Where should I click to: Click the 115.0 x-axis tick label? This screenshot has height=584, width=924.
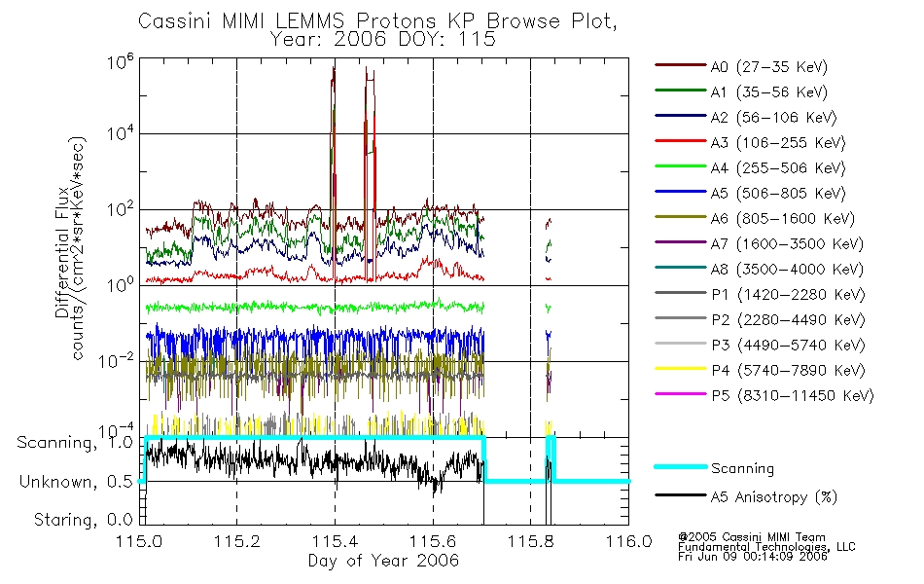click(139, 541)
